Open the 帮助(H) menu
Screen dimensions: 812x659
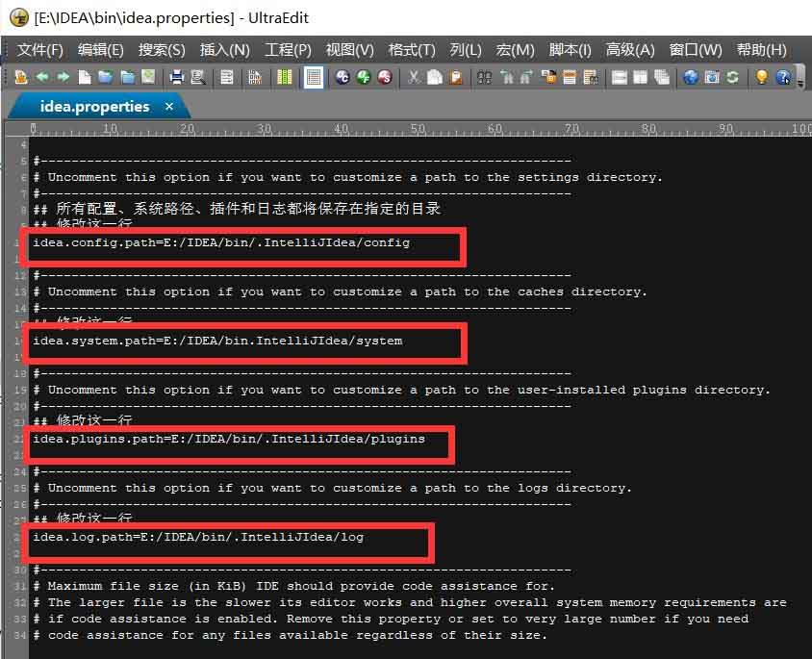tap(762, 50)
